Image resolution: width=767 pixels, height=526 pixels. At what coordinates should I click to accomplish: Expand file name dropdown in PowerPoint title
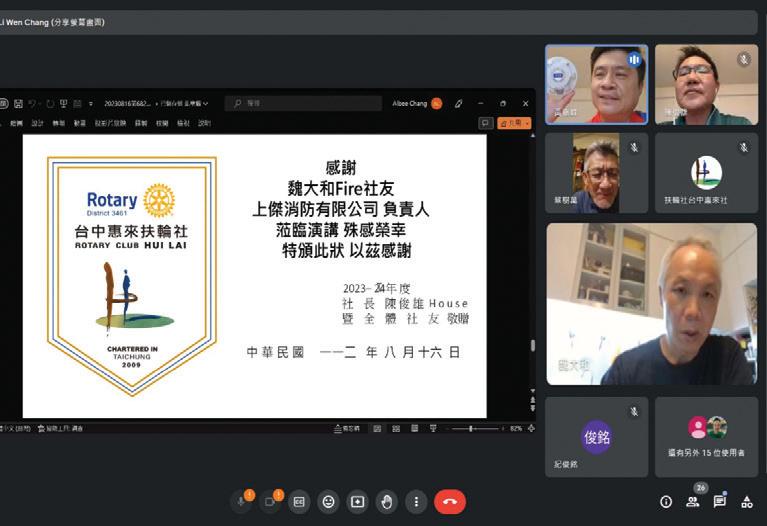click(205, 104)
